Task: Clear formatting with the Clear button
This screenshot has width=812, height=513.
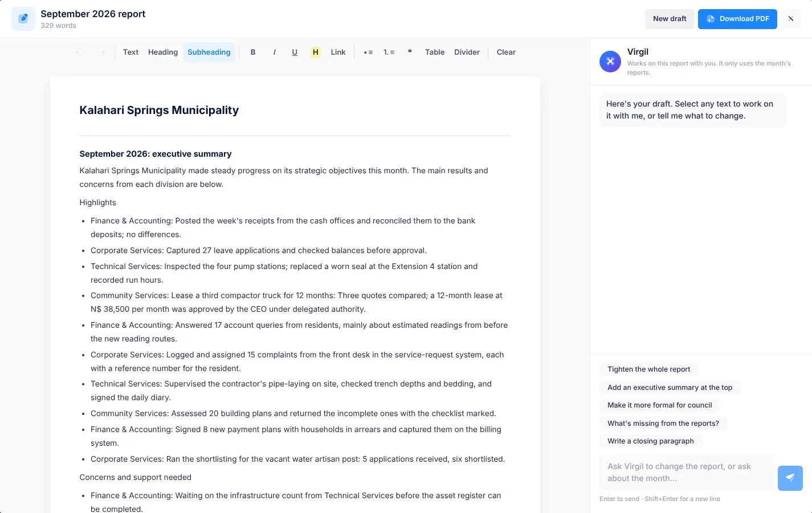Action: coord(506,52)
